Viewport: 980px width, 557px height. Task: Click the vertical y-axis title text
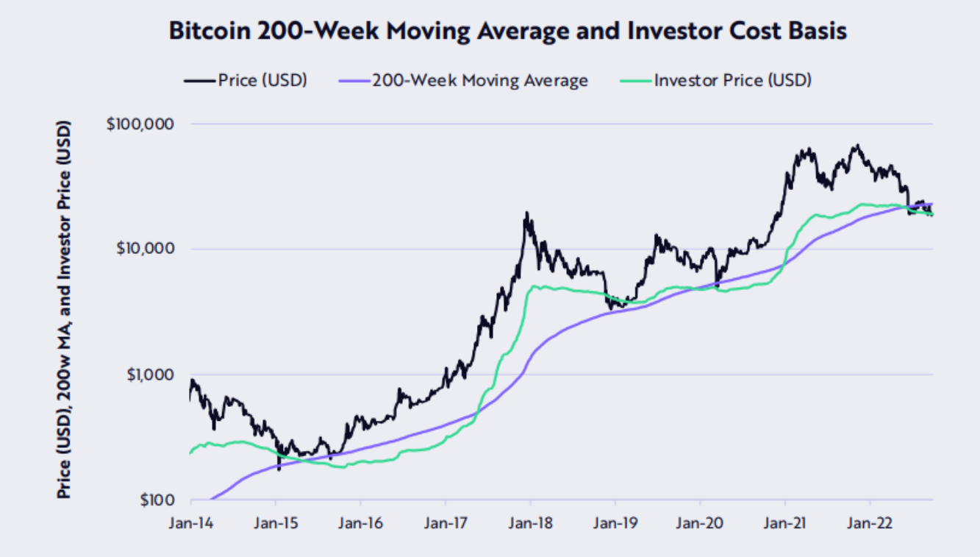coord(65,311)
